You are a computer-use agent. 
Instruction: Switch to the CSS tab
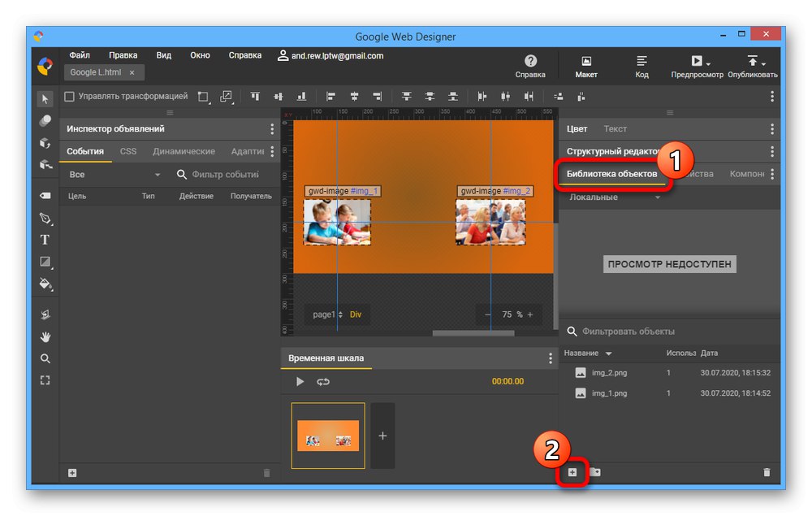pyautogui.click(x=128, y=151)
